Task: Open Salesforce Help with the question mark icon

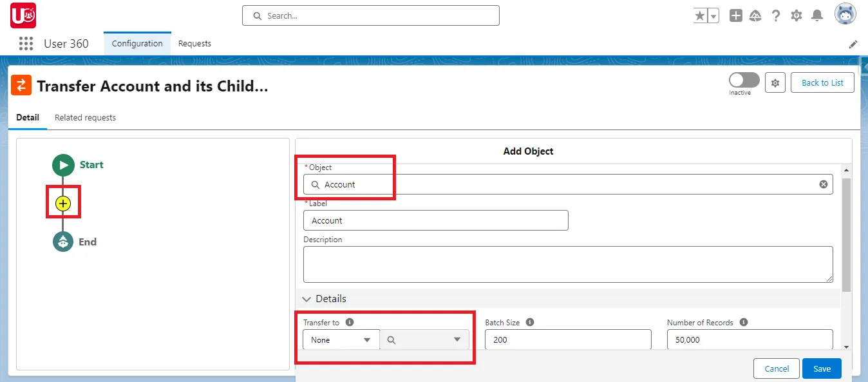Action: click(776, 15)
